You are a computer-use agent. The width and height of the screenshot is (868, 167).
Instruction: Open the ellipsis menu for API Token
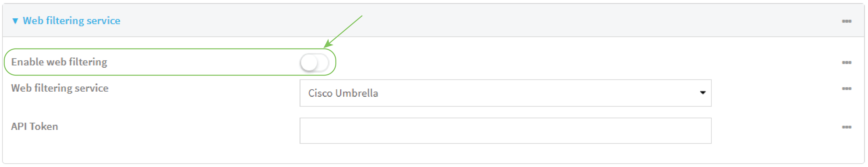click(846, 127)
